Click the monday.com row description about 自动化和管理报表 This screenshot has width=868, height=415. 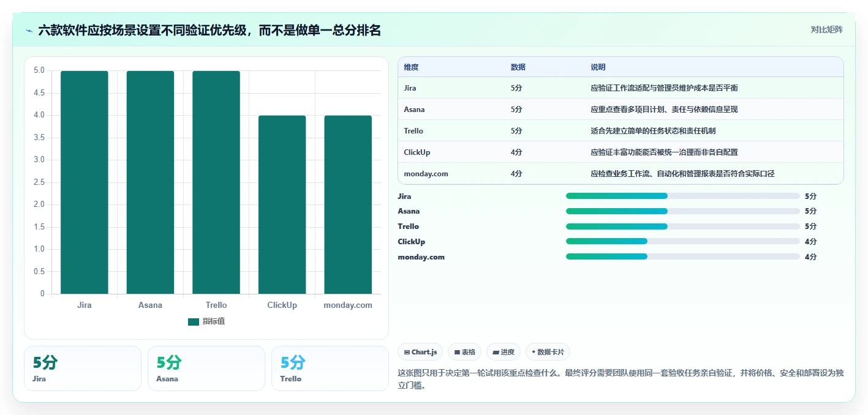(x=682, y=174)
